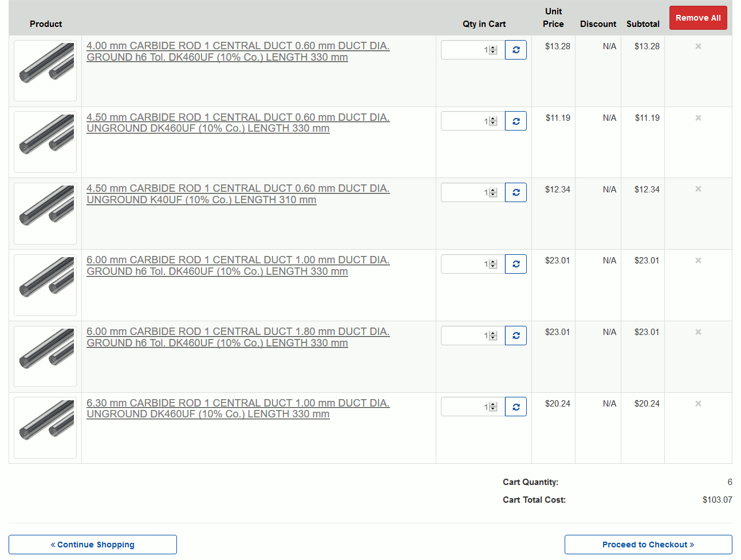Refresh quantity for 4.50 mm DK460UF rod
741x560 pixels.
pyautogui.click(x=515, y=121)
